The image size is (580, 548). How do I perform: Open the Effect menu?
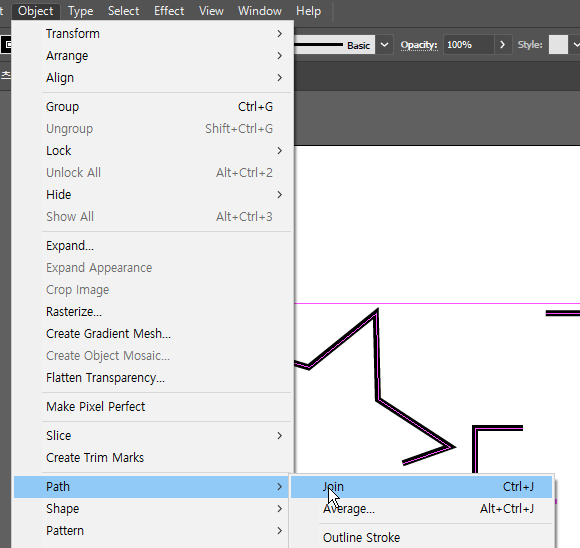(x=169, y=11)
